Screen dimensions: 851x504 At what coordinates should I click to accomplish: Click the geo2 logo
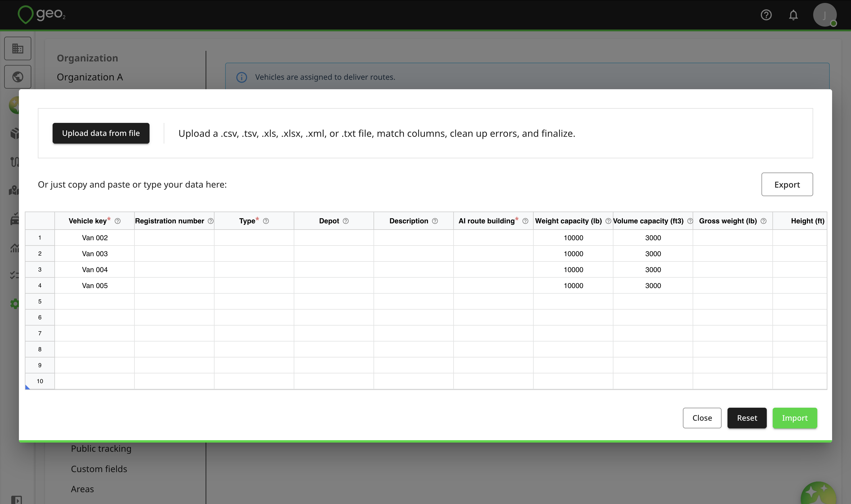point(41,14)
